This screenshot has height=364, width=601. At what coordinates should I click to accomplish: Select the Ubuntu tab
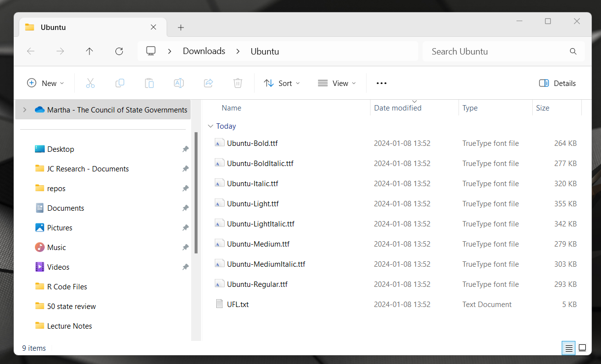pyautogui.click(x=53, y=27)
